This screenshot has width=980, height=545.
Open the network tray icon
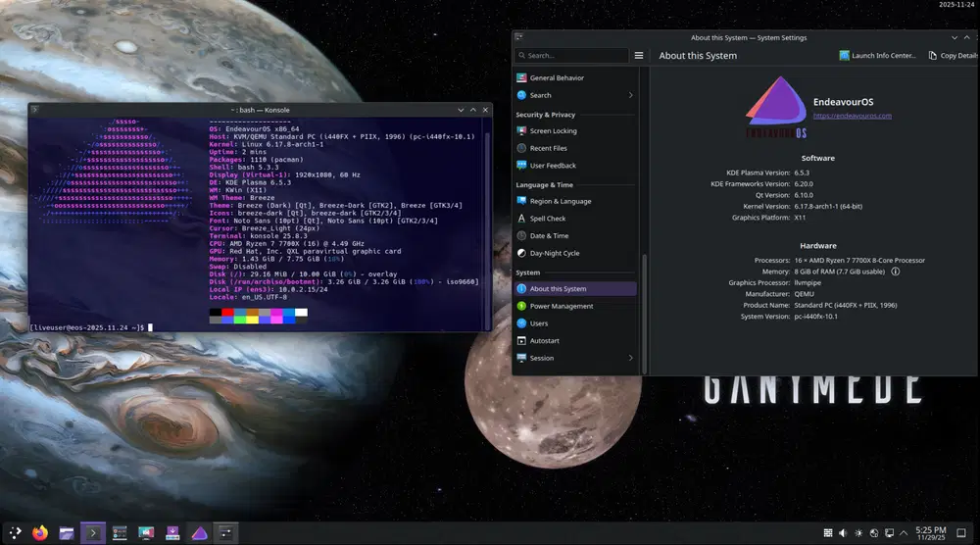[889, 533]
